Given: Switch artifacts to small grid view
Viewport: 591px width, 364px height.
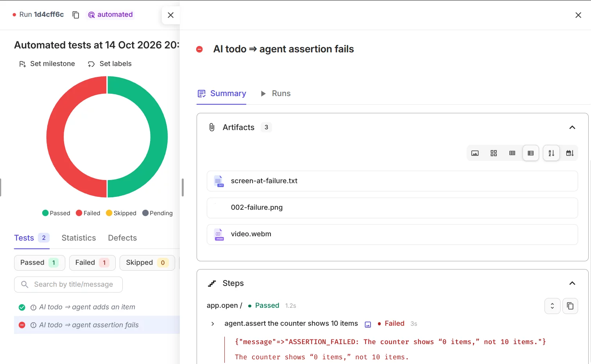Looking at the screenshot, I should pyautogui.click(x=512, y=153).
